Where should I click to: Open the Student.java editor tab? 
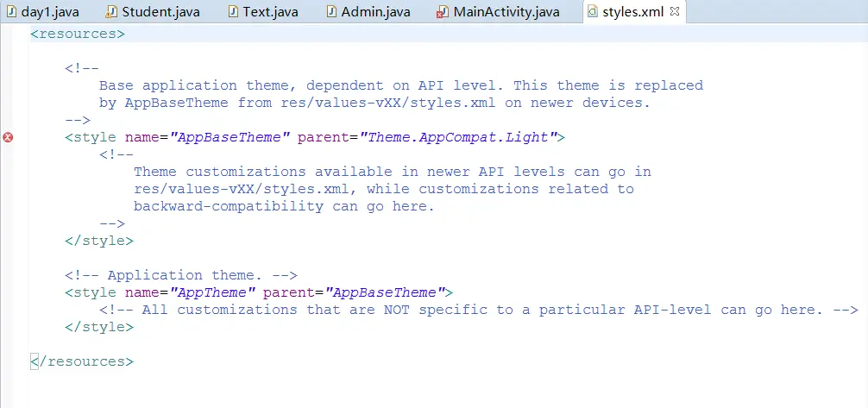pos(153,11)
